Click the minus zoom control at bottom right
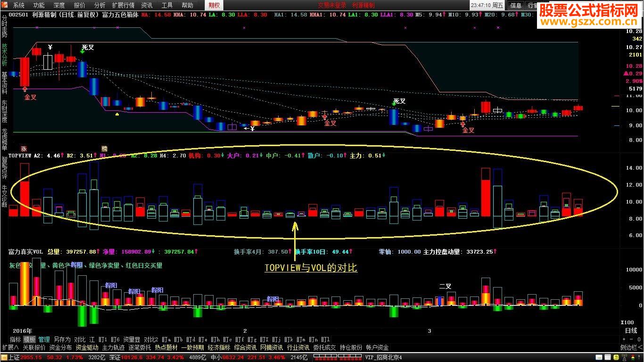Image resolution: width=644 pixels, height=362 pixels. pos(632,339)
